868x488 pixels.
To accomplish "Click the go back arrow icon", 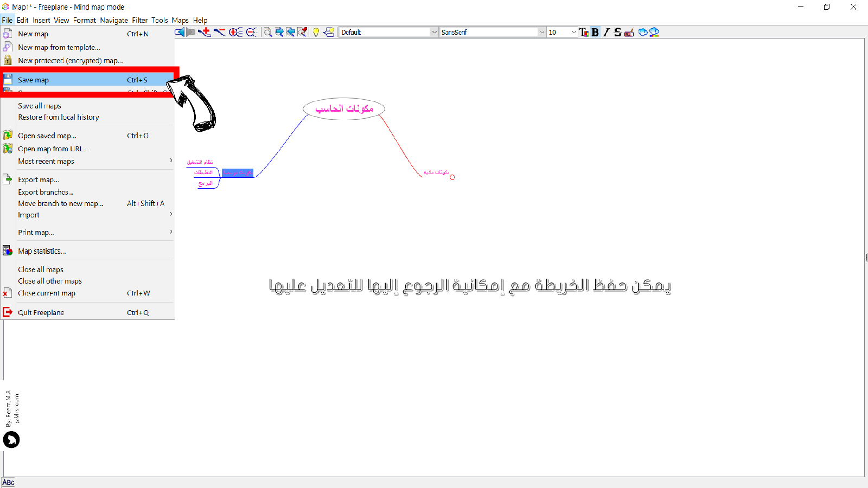I will [180, 33].
